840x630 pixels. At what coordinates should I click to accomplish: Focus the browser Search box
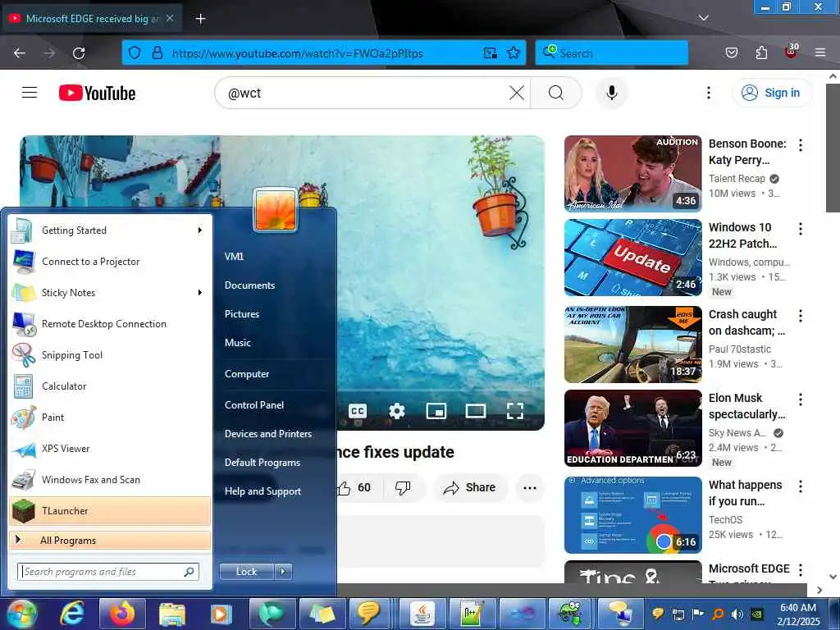coord(612,53)
